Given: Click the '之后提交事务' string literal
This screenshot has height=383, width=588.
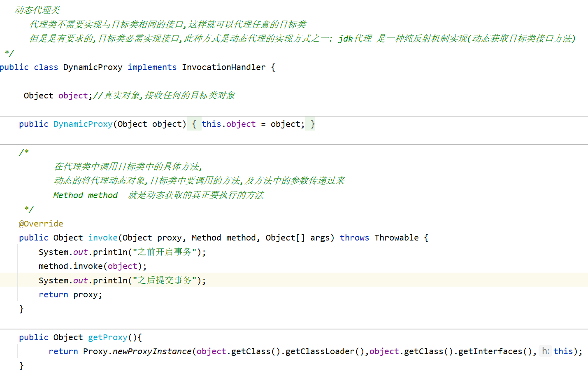Looking at the screenshot, I should click(165, 280).
